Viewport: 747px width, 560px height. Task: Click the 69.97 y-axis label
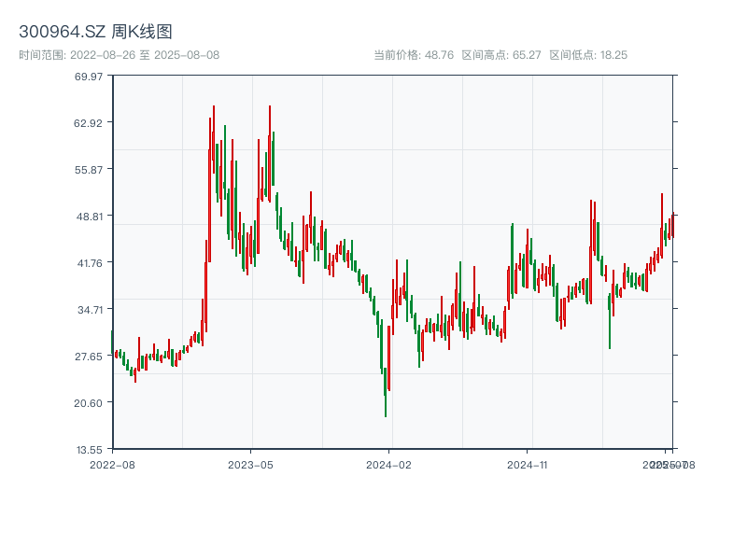(x=89, y=77)
